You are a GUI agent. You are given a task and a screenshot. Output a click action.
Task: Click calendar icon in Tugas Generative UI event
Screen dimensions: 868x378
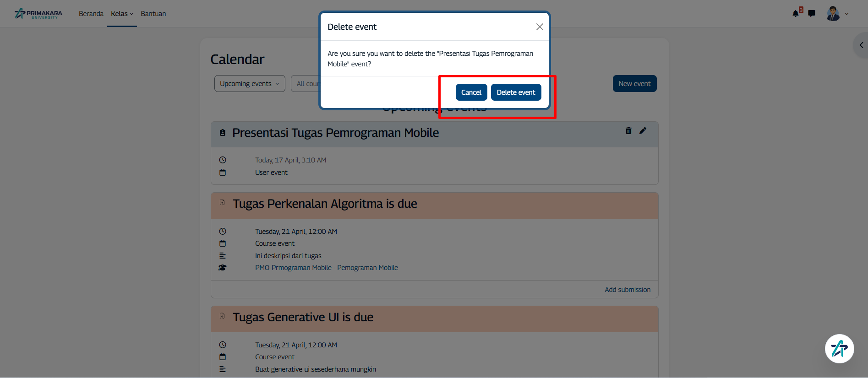[223, 357]
